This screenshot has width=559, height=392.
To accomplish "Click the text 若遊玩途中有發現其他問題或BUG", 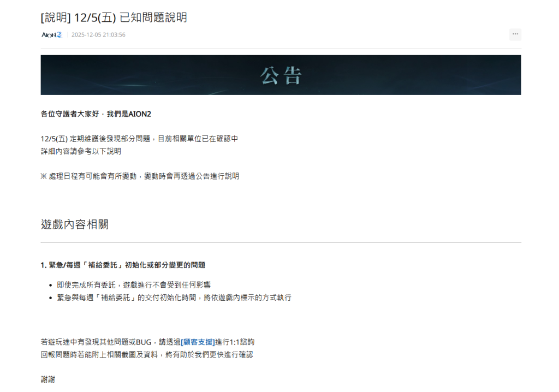I will click(x=96, y=342).
